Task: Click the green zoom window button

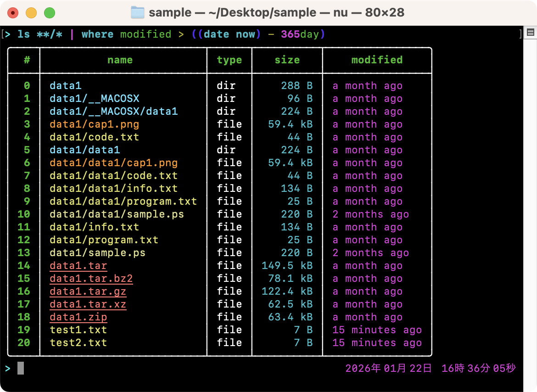Action: tap(49, 13)
